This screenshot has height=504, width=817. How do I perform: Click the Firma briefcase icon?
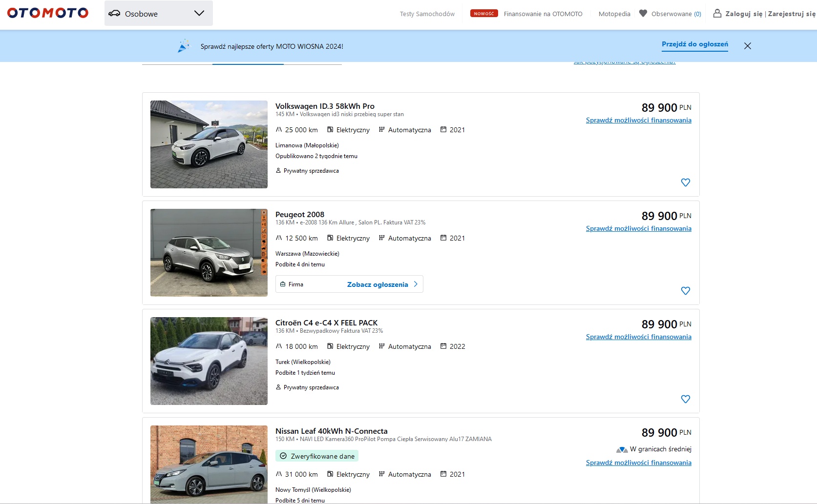tap(283, 284)
